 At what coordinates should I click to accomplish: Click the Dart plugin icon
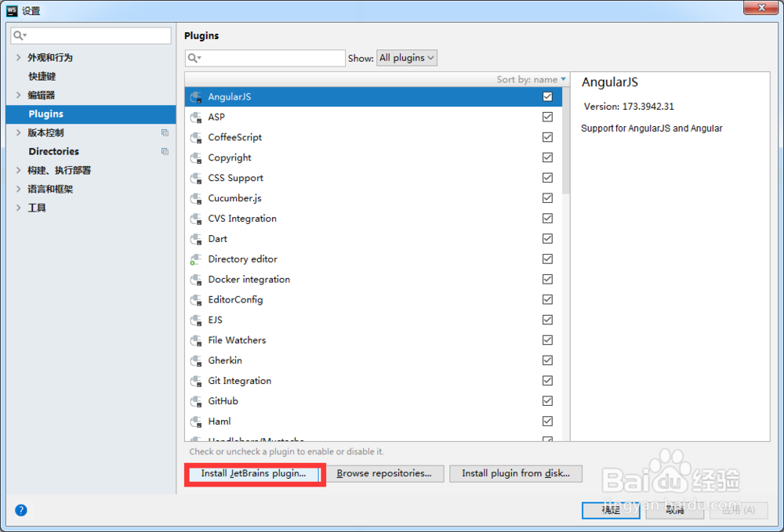click(196, 239)
